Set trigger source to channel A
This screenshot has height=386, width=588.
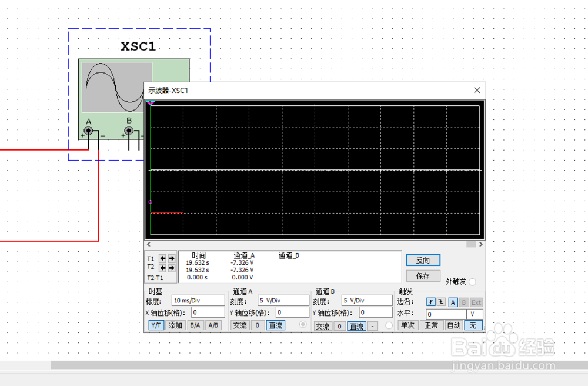pos(453,302)
